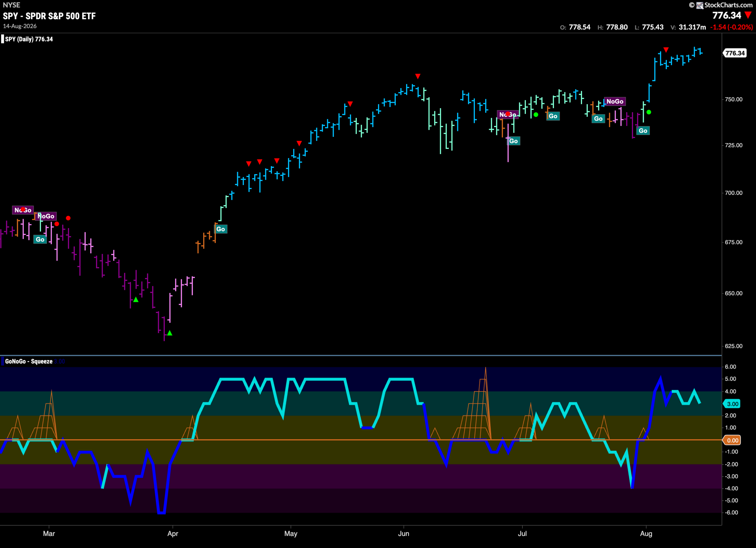Click the high value 778.80
This screenshot has height=548, width=756.
coord(617,27)
